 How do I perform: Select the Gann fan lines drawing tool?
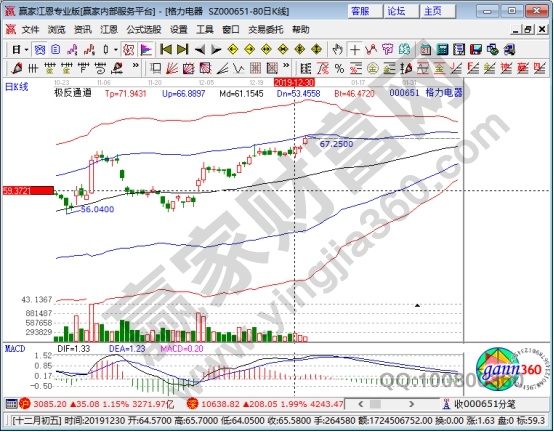pos(172,68)
